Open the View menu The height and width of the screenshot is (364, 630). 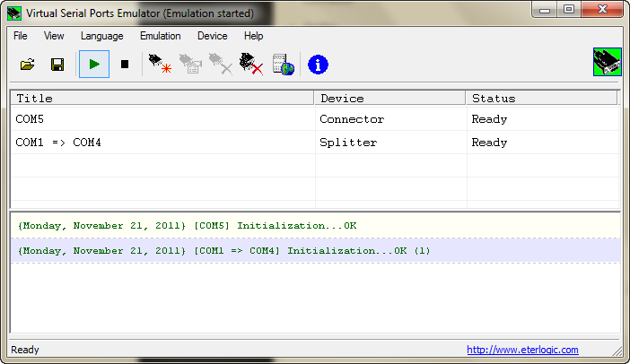[54, 36]
